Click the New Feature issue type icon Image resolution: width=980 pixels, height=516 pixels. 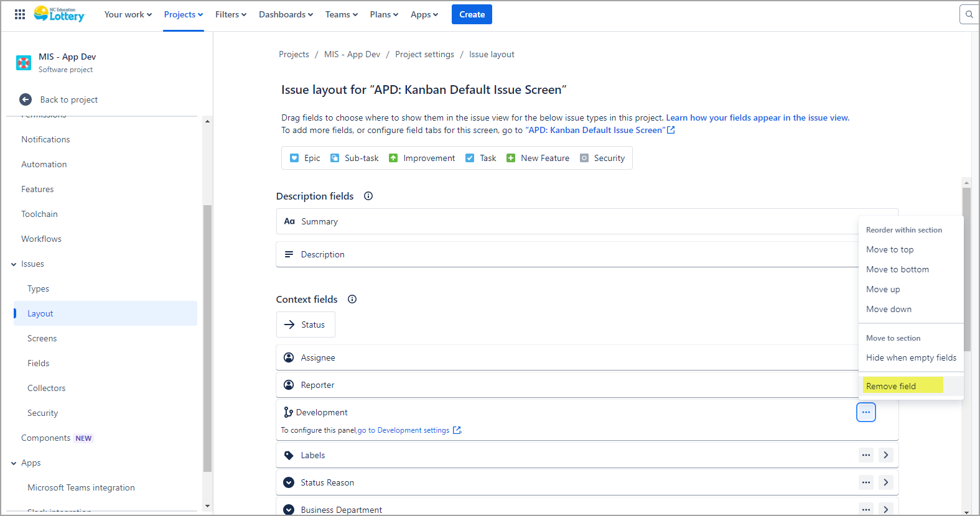[511, 158]
